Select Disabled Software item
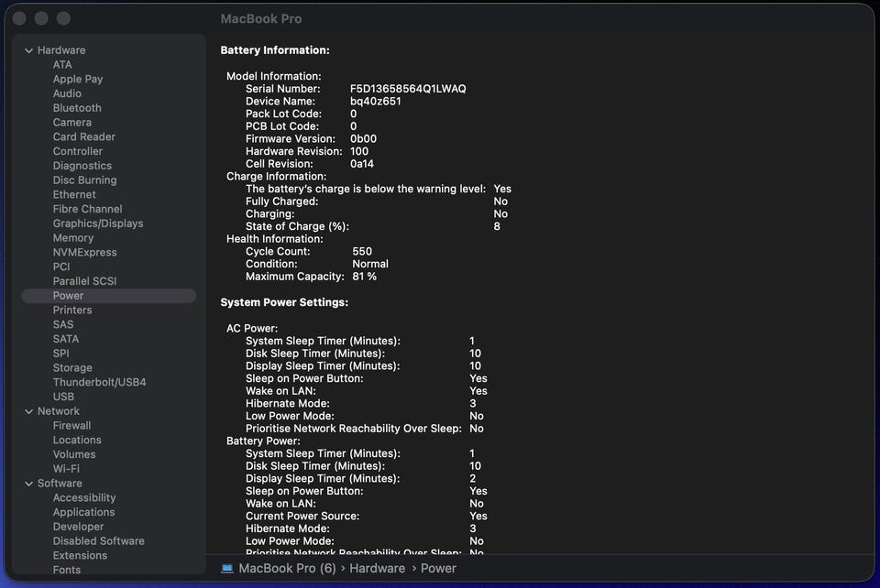The image size is (880, 588). click(x=98, y=541)
